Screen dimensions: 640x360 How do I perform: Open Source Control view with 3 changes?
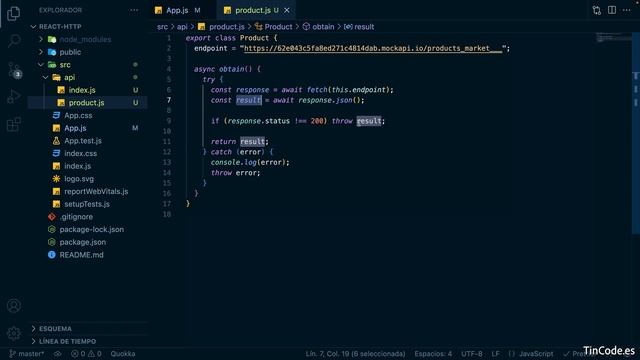[x=14, y=70]
